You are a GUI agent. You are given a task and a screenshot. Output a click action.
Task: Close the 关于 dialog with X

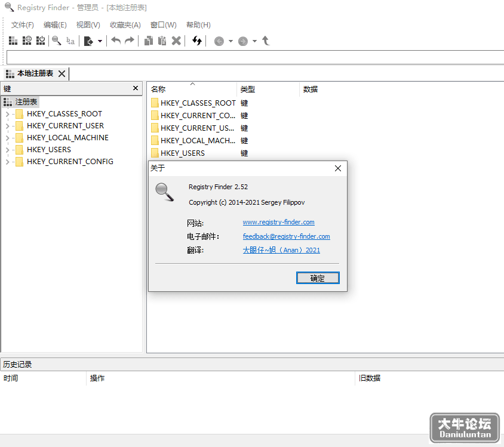tap(338, 168)
